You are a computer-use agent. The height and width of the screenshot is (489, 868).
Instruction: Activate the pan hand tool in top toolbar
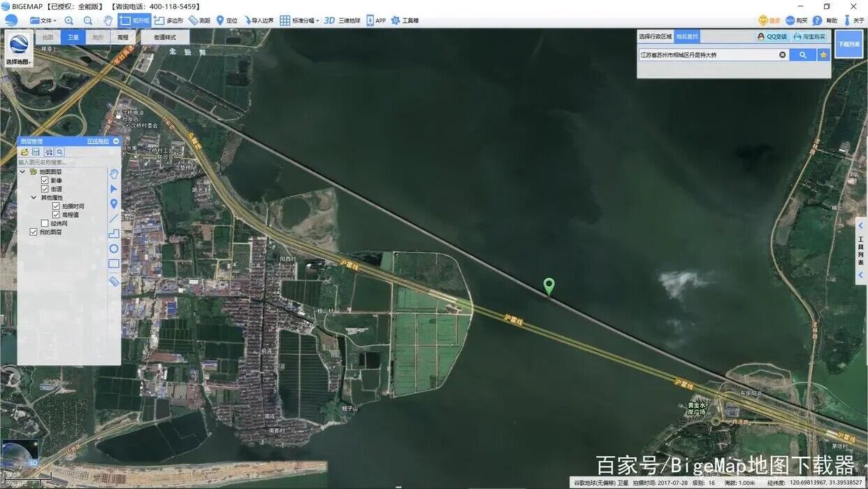tap(108, 20)
